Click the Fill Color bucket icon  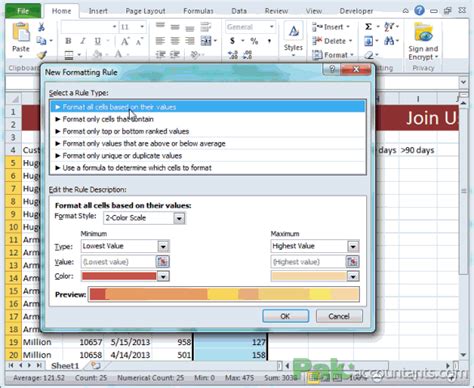pyautogui.click(x=97, y=54)
